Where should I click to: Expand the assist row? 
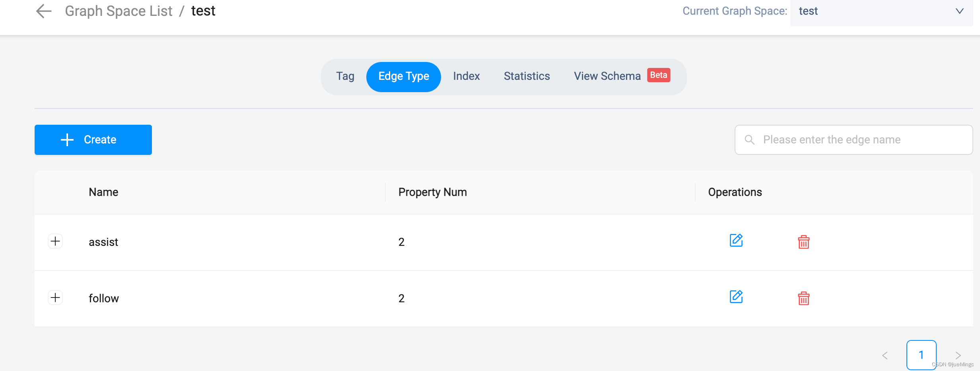(x=55, y=241)
